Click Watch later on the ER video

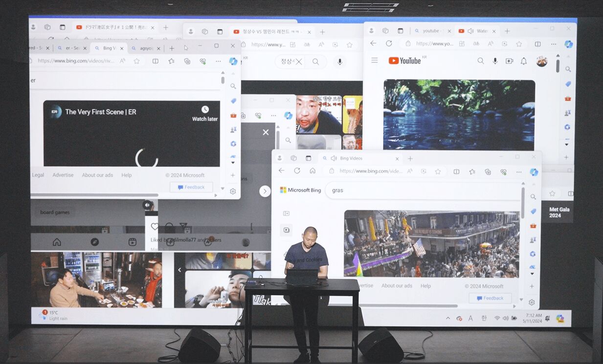coord(205,113)
